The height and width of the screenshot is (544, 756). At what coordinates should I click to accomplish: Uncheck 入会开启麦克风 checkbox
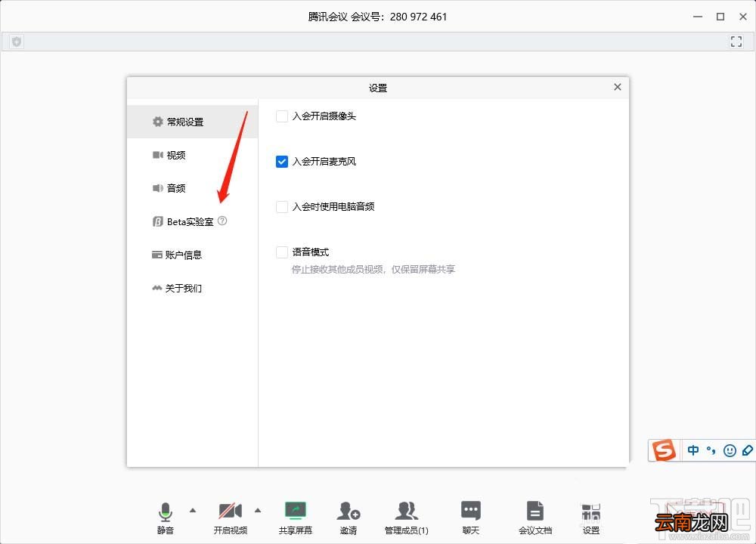[281, 162]
